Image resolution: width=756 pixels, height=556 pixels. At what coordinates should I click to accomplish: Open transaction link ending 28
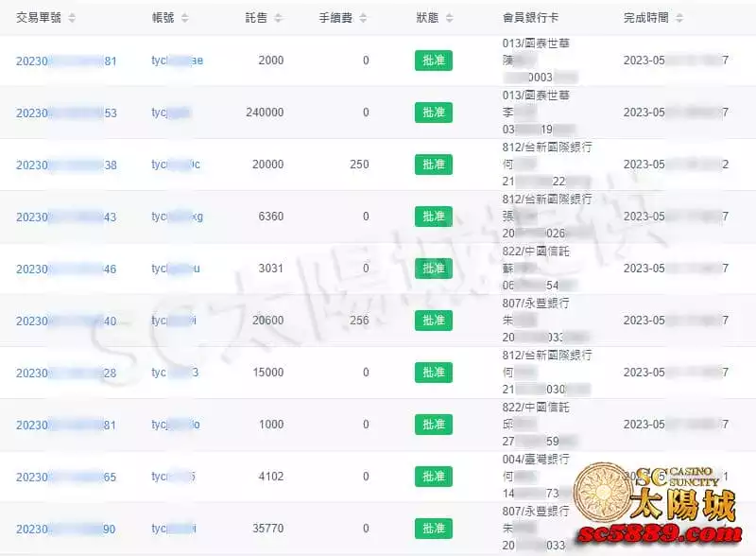tap(66, 374)
